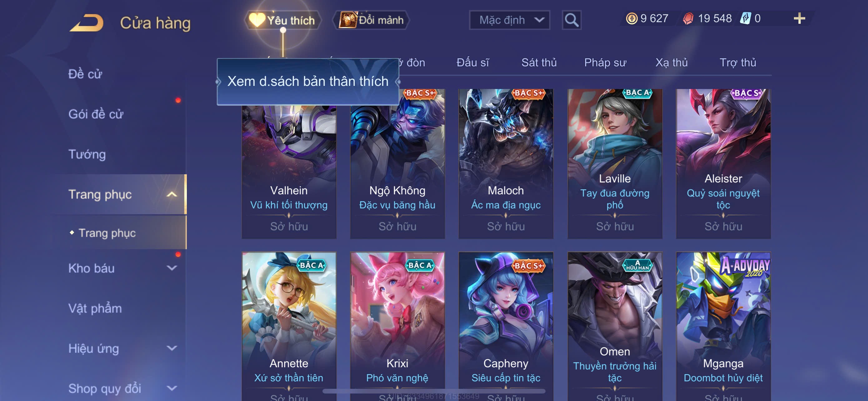This screenshot has height=401, width=868.
Task: Tap the red ruby currency icon
Action: 688,18
